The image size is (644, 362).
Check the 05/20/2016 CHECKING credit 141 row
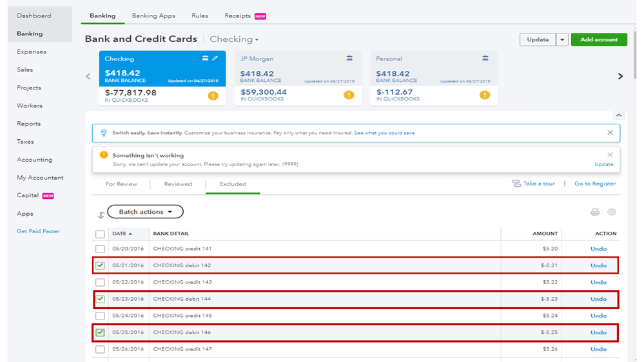100,249
